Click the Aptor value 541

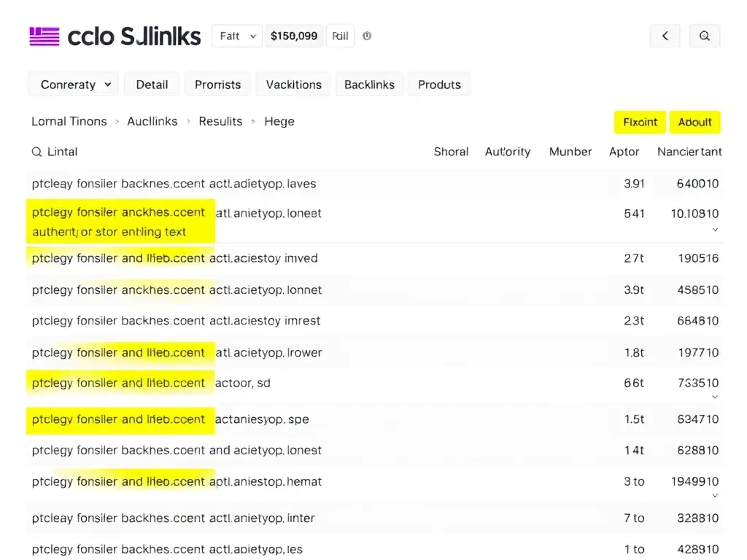(634, 214)
